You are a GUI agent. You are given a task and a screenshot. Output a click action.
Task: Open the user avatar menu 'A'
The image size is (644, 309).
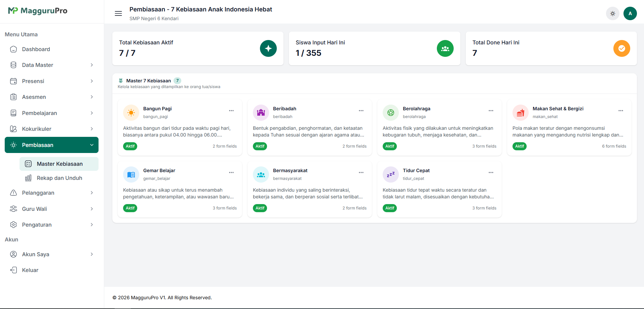(x=630, y=13)
